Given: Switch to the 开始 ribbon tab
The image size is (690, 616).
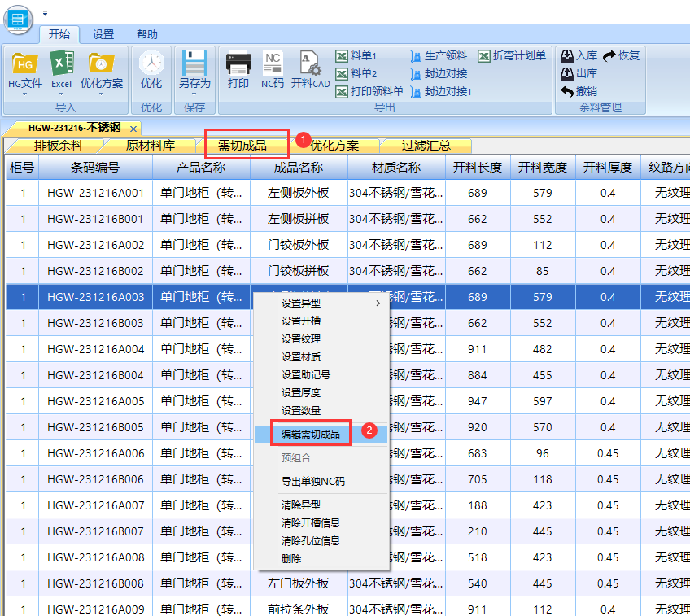Looking at the screenshot, I should 59,34.
